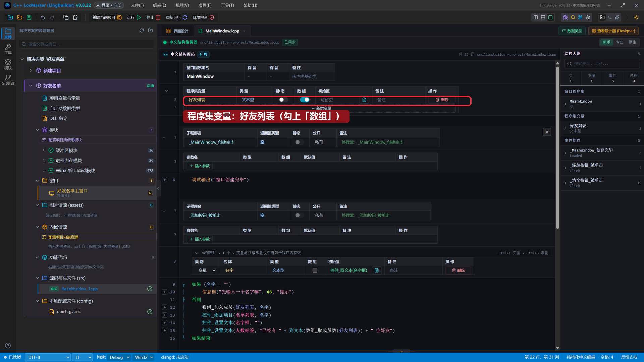Screen dimensions: 644x362
Task: Open the UTF-8 encoding dropdown
Action: pos(48,357)
